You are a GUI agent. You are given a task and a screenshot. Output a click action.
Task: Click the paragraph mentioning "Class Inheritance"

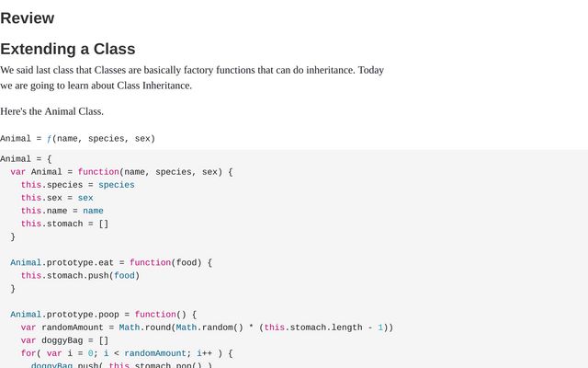click(x=192, y=77)
